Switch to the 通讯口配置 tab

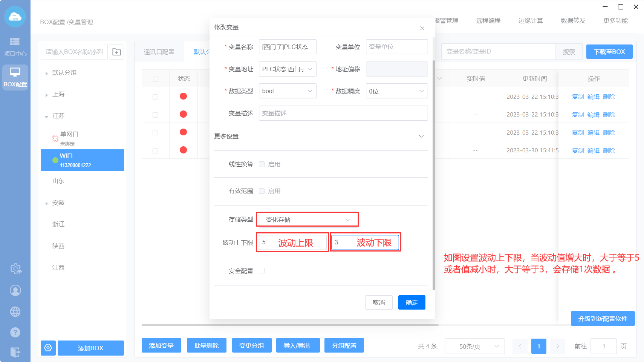pos(159,52)
